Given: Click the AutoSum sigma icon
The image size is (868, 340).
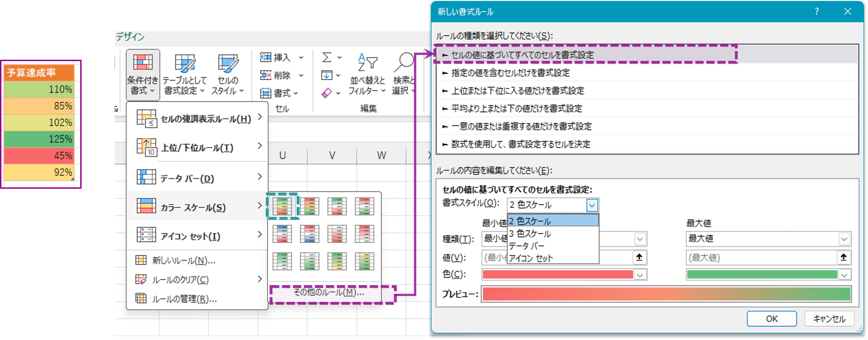Looking at the screenshot, I should (x=326, y=57).
